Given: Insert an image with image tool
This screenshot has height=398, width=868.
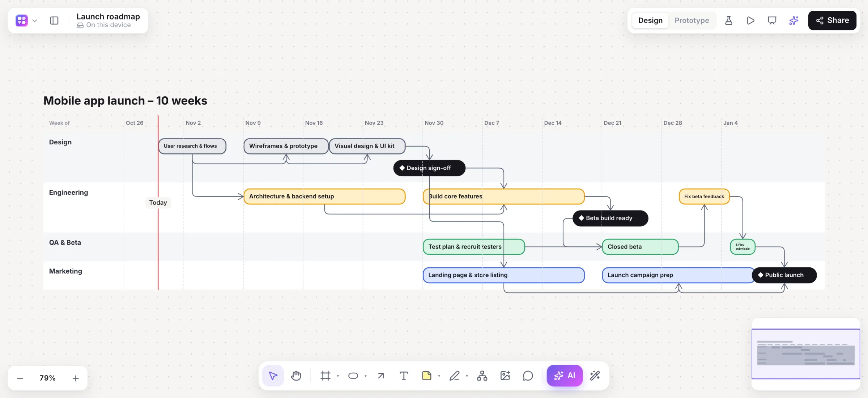Looking at the screenshot, I should coord(505,376).
